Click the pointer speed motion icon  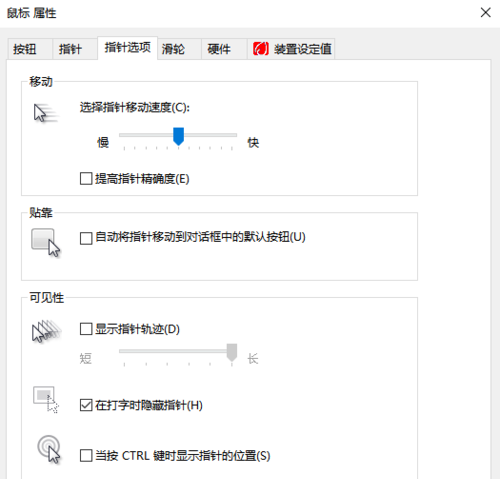[46, 113]
